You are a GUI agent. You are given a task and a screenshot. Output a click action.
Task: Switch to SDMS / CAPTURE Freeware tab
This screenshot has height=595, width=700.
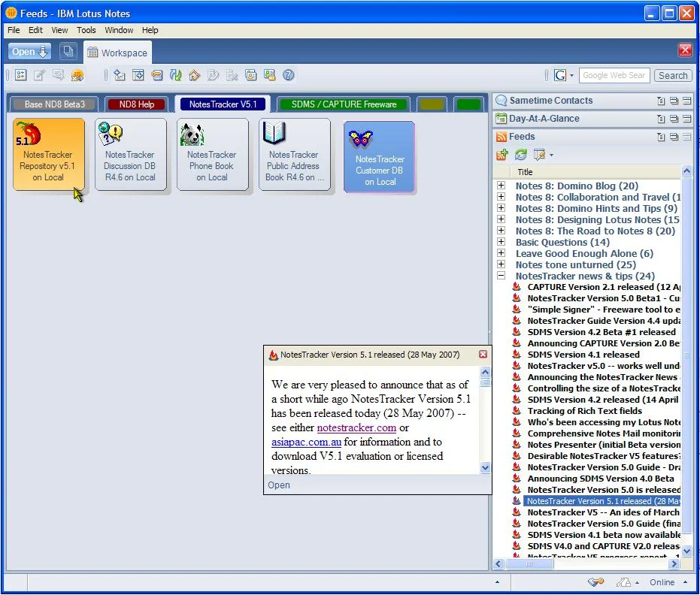click(x=344, y=104)
